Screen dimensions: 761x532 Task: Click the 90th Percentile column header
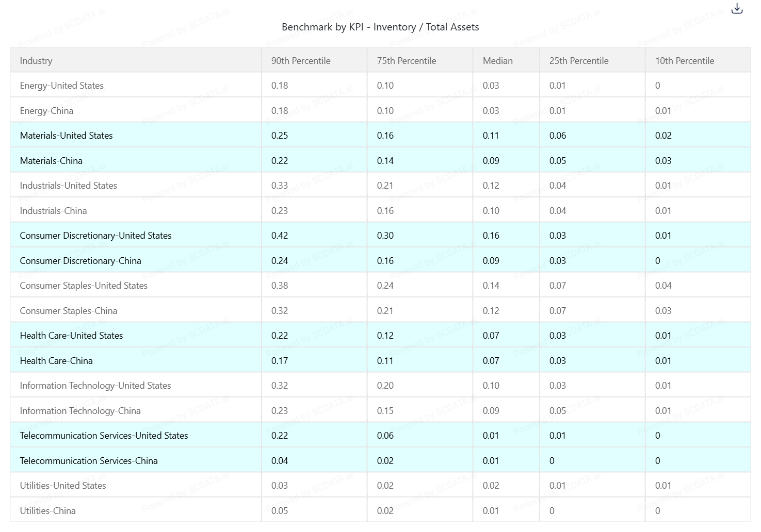[x=301, y=61]
